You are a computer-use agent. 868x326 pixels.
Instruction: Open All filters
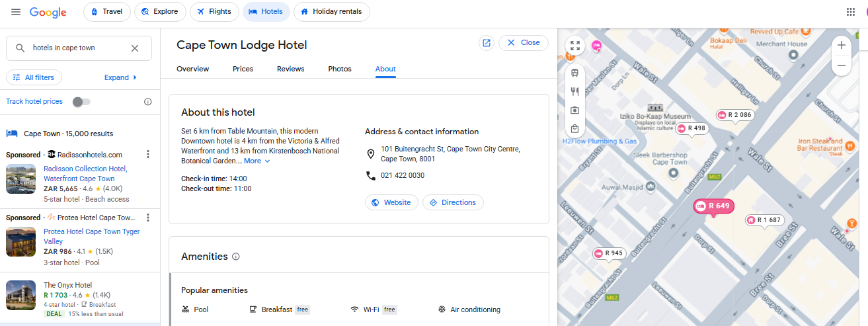[34, 77]
